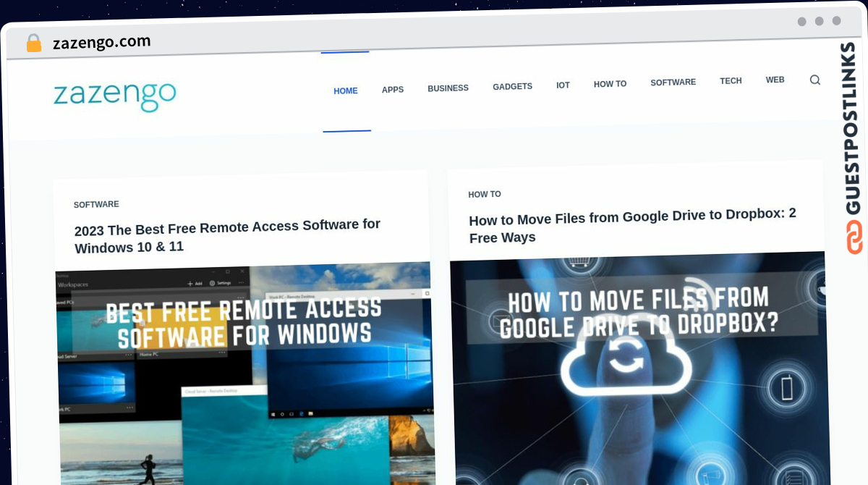Click the SOFTWARE category label on first post
Image resolution: width=868 pixels, height=485 pixels.
(96, 205)
